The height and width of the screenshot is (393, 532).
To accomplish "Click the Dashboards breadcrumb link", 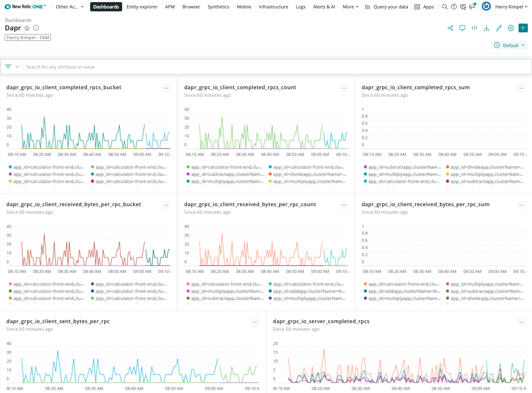I will click(x=18, y=20).
